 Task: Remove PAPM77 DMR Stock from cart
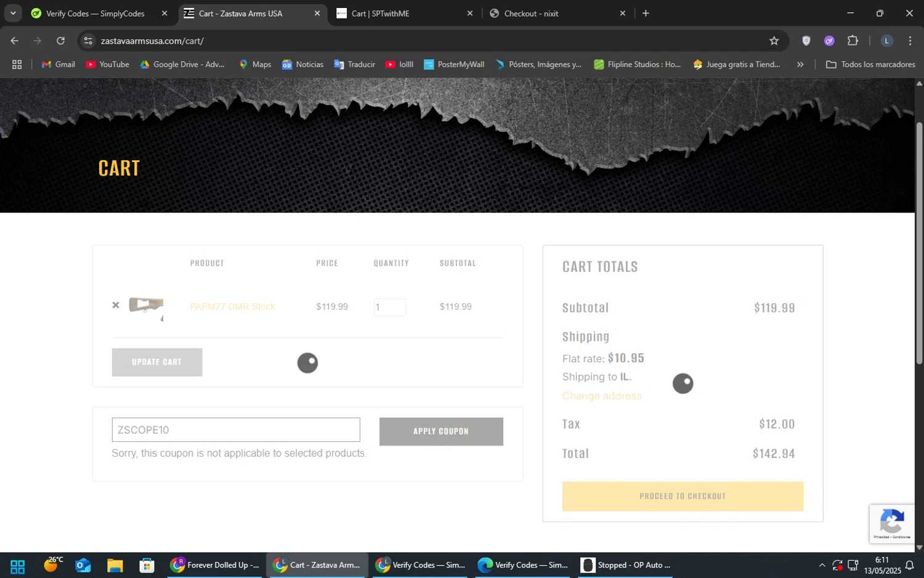115,305
